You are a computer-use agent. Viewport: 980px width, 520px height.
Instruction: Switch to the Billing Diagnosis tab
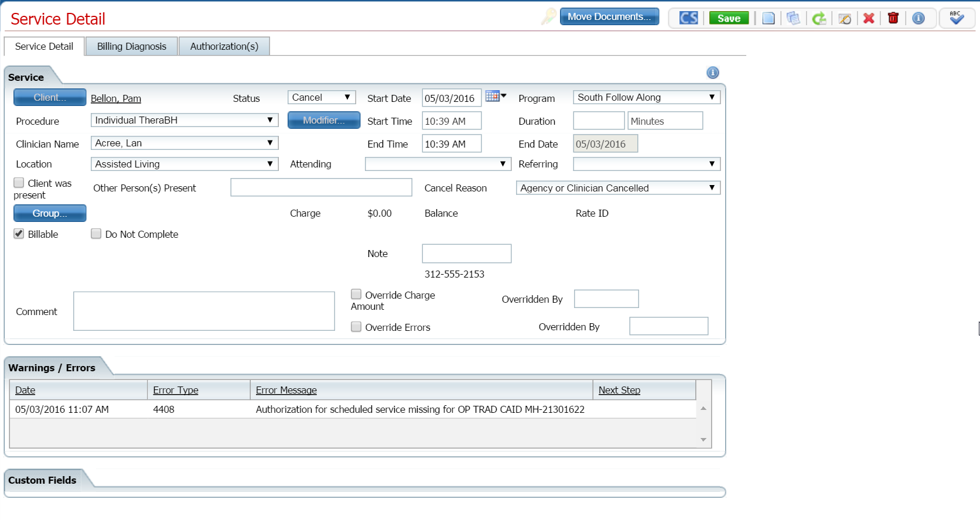click(x=132, y=46)
